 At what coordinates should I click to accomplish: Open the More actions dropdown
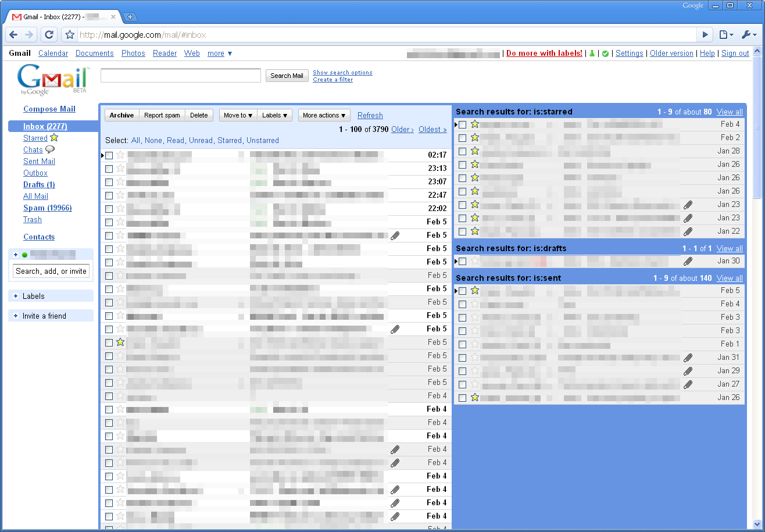324,115
